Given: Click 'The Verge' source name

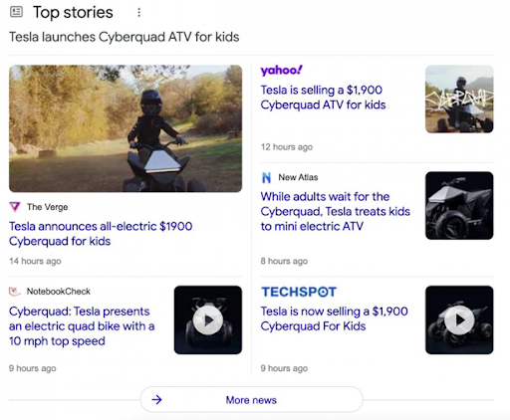Looking at the screenshot, I should click(x=48, y=207).
